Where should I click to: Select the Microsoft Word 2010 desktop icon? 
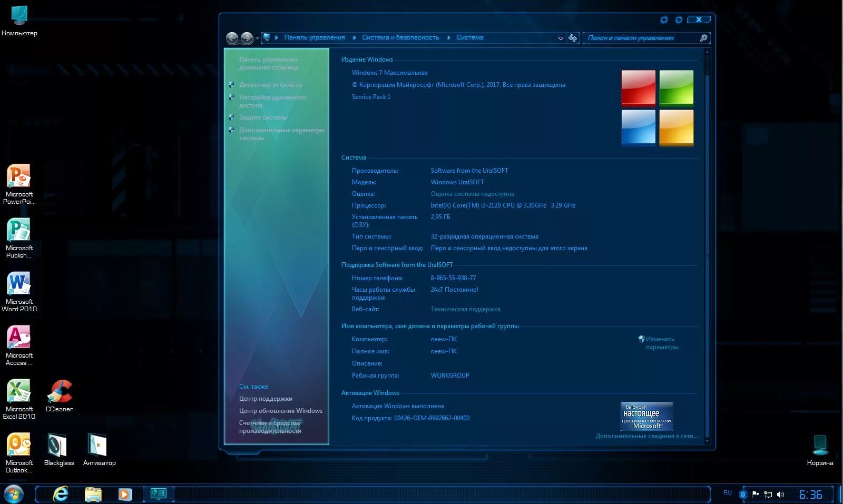coord(19,292)
